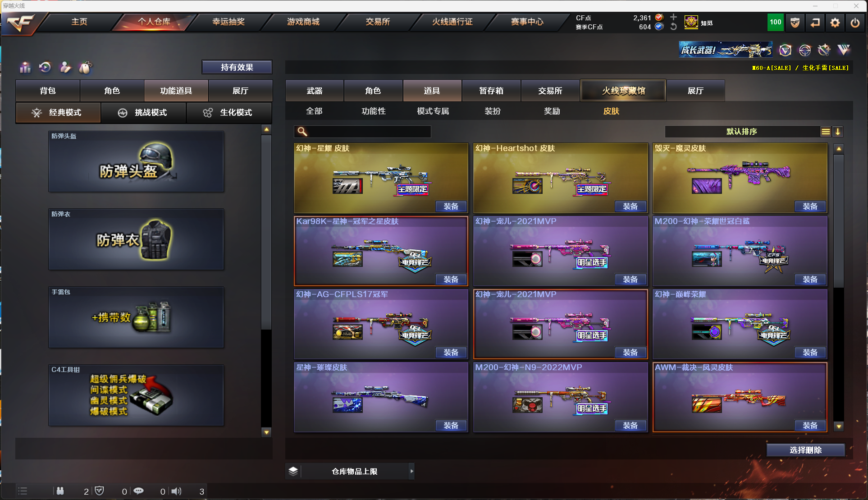Open the player rank badge next to 知觅
868x500 pixels.
click(x=691, y=23)
